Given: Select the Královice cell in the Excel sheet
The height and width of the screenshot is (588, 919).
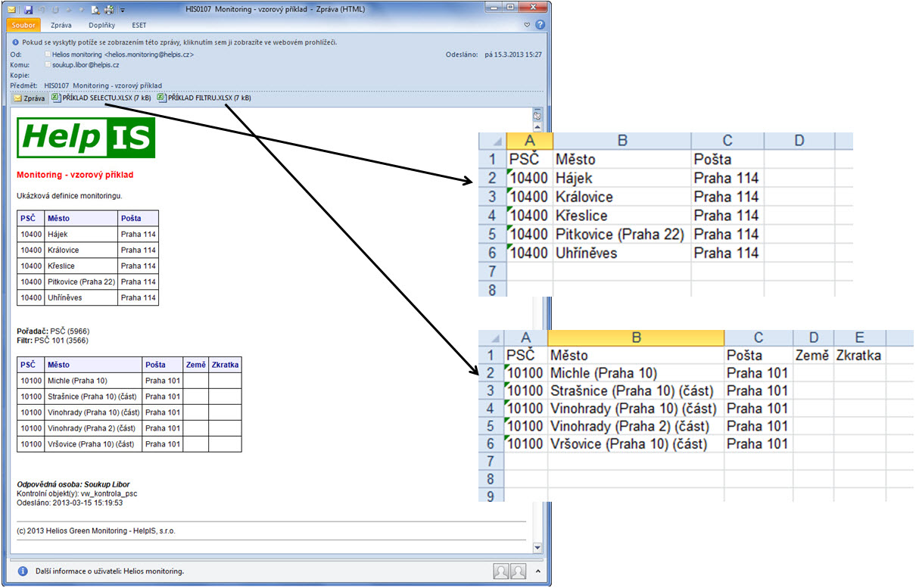Looking at the screenshot, I should pyautogui.click(x=622, y=197).
